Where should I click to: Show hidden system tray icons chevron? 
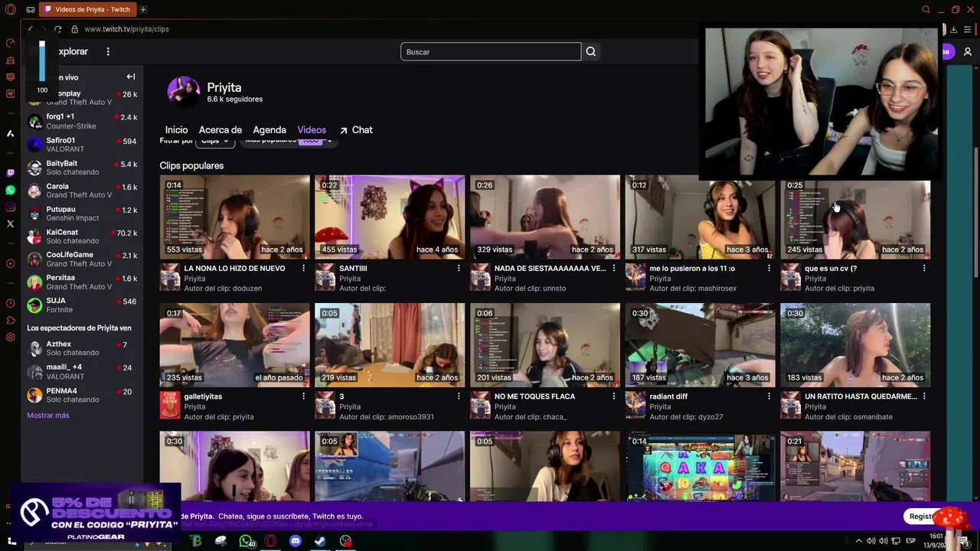[x=858, y=541]
